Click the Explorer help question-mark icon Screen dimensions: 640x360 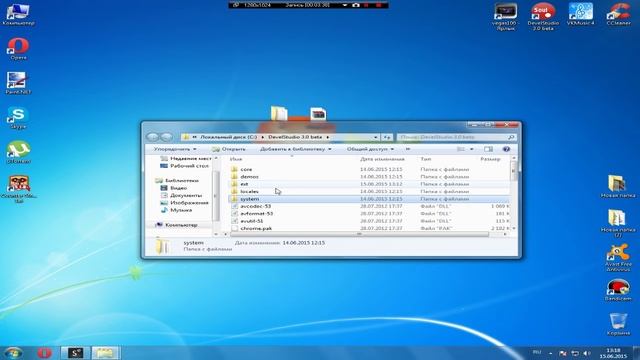click(x=506, y=149)
